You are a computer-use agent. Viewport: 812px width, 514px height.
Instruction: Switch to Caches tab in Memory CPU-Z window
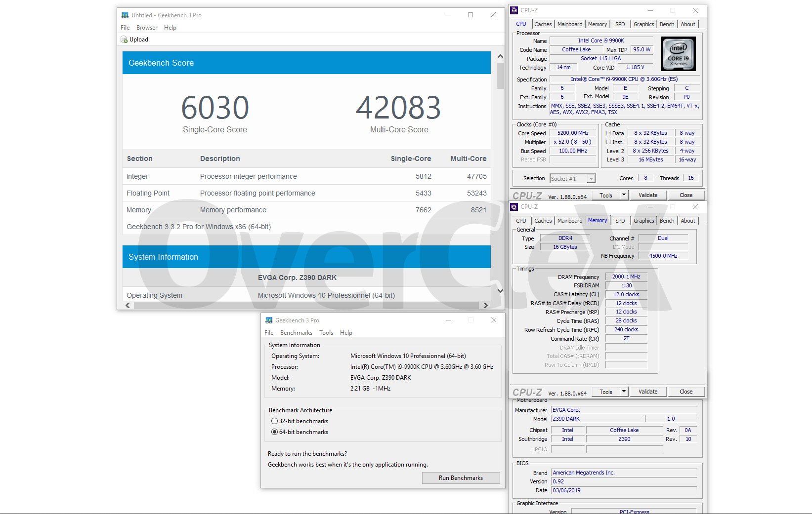(x=543, y=221)
